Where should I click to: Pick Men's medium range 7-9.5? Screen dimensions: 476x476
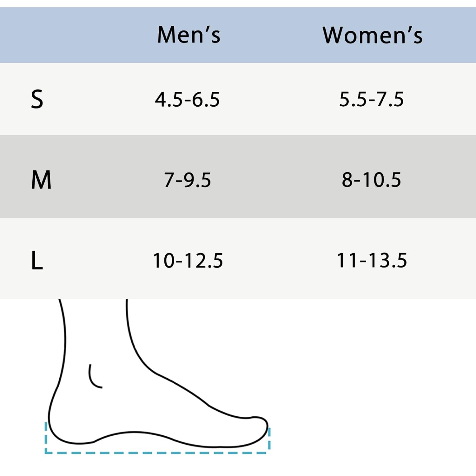(x=187, y=180)
